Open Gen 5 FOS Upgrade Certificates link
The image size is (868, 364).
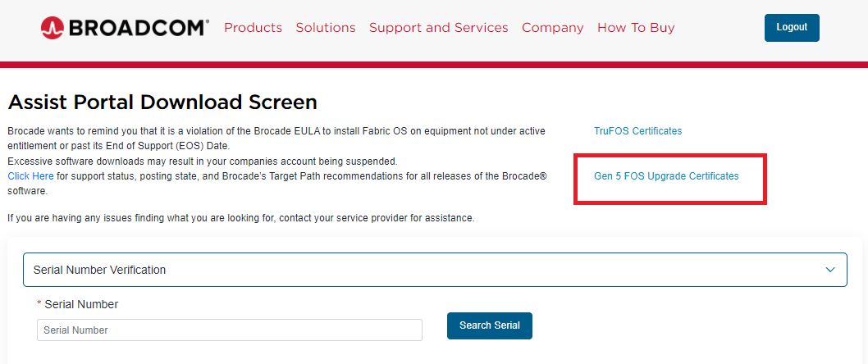click(x=666, y=176)
